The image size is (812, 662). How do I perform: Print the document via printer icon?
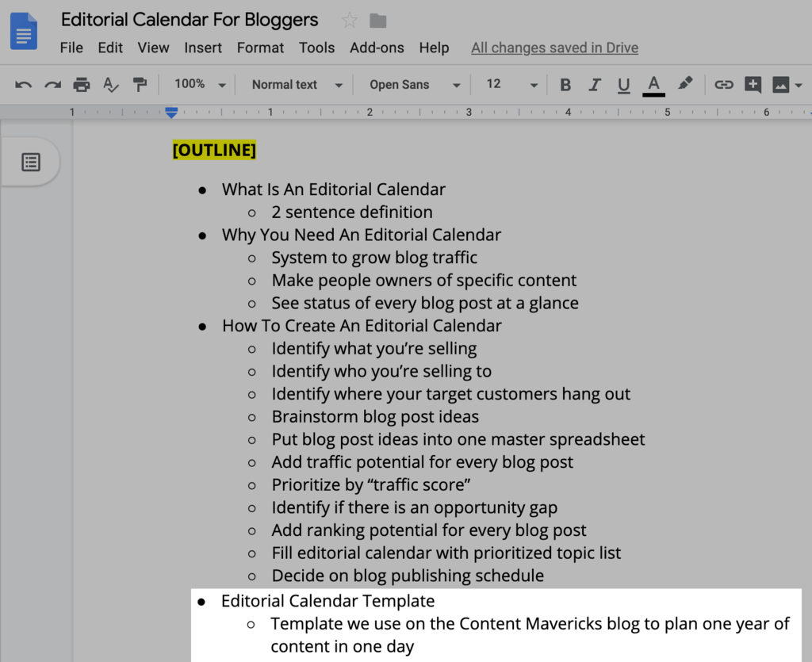point(82,84)
